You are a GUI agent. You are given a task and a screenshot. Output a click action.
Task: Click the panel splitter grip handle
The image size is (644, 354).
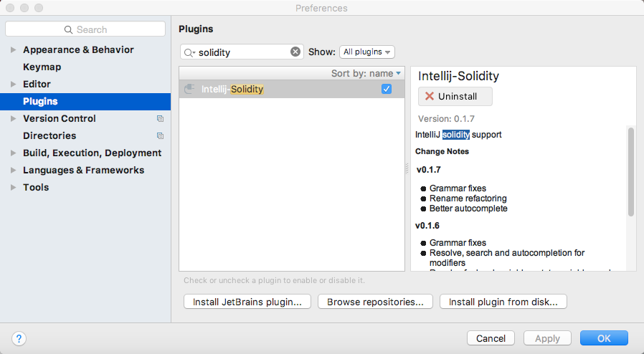point(407,168)
